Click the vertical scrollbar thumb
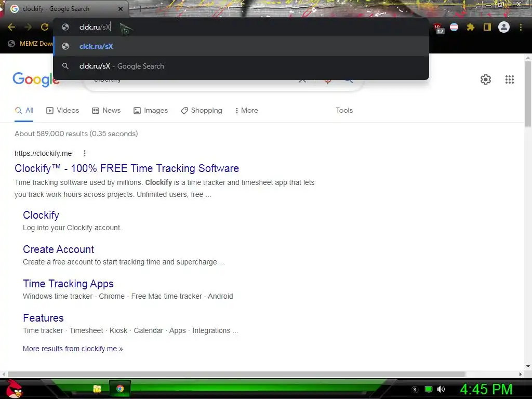Image resolution: width=532 pixels, height=399 pixels. pos(528,95)
